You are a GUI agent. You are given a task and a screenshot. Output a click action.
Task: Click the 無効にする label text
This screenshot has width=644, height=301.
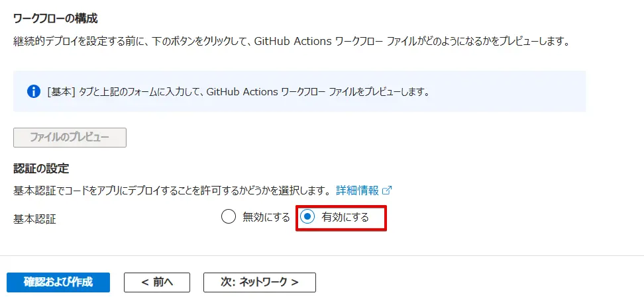click(x=266, y=217)
